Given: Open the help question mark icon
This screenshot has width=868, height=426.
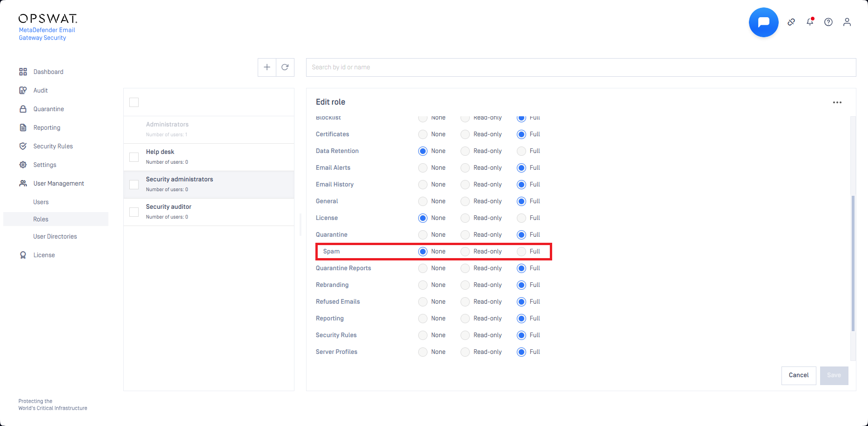Looking at the screenshot, I should click(x=828, y=22).
